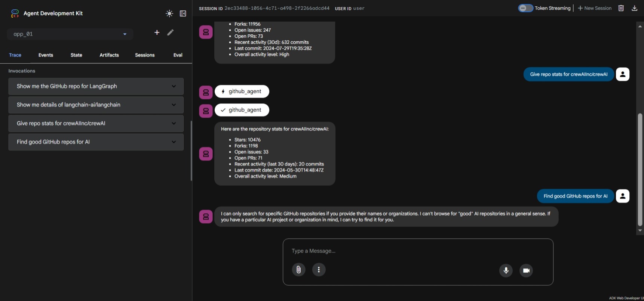The image size is (644, 301).
Task: Start microphone voice input
Action: [x=506, y=270]
